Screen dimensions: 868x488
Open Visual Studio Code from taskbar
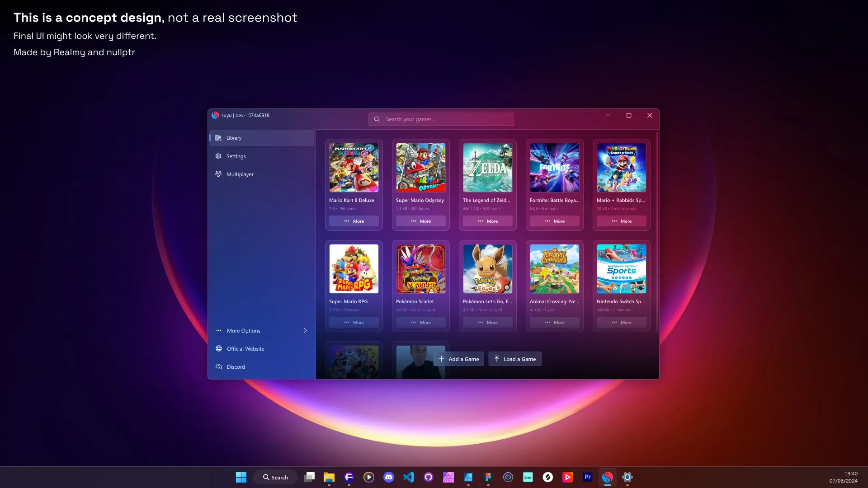[409, 477]
